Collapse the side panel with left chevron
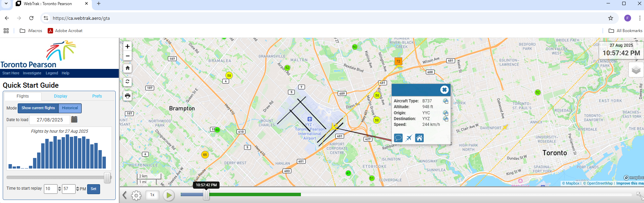Image resolution: width=644 pixels, height=203 pixels. 125,195
